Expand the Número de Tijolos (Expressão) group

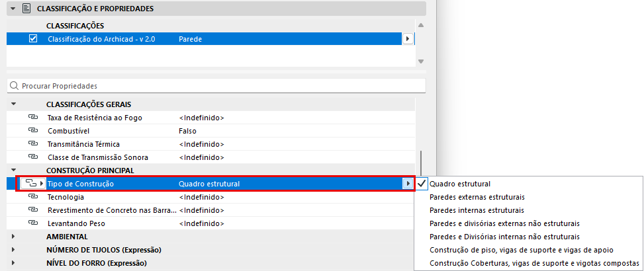(x=13, y=250)
